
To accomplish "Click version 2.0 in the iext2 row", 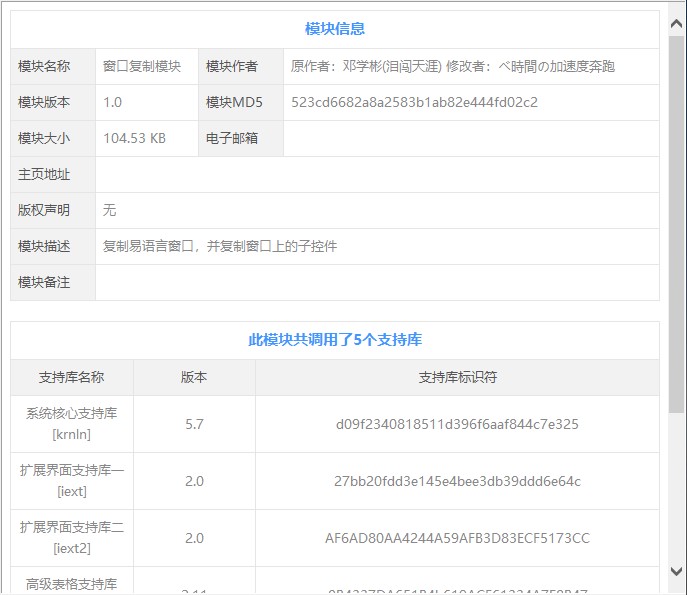I will point(194,538).
